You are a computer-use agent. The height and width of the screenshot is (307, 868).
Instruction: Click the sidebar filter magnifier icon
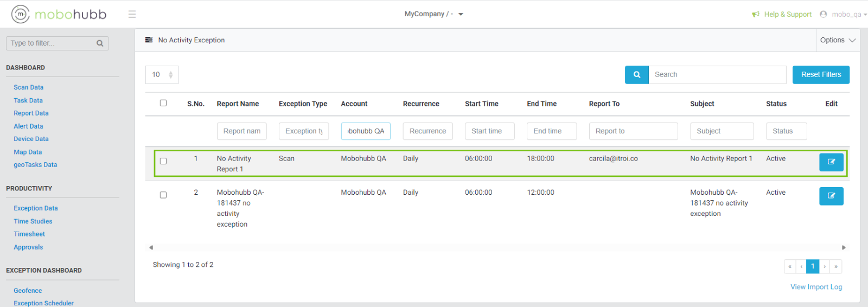(100, 43)
